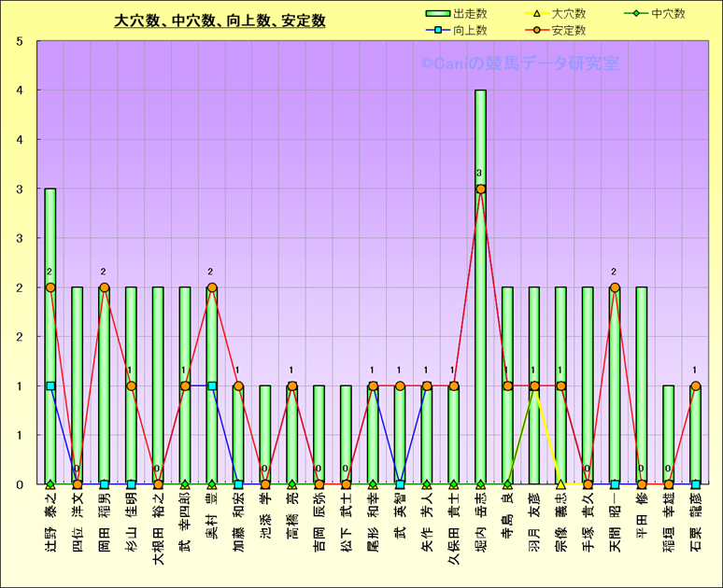Viewport: 723px width, 588px height.
Task: Click the 出走数 legend bar icon
Action: point(438,14)
